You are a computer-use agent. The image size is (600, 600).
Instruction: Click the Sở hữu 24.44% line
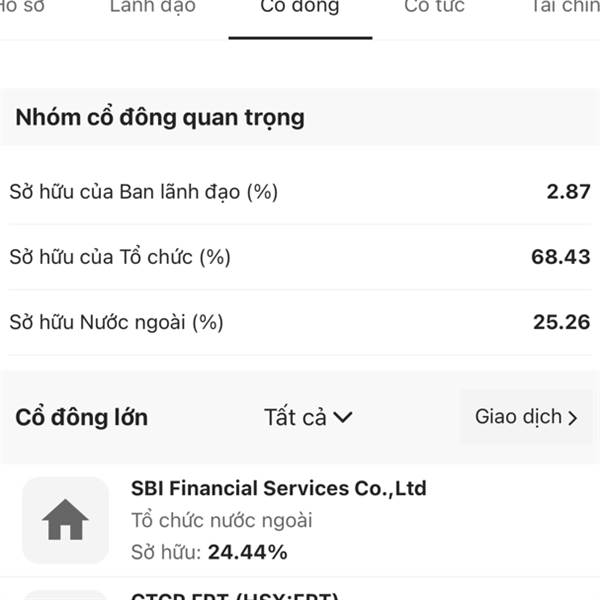[x=209, y=552]
